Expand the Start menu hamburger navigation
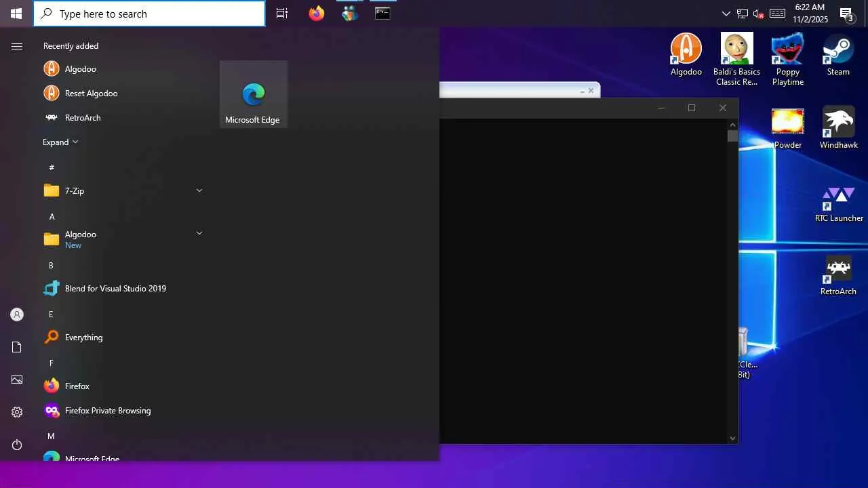 pyautogui.click(x=17, y=46)
